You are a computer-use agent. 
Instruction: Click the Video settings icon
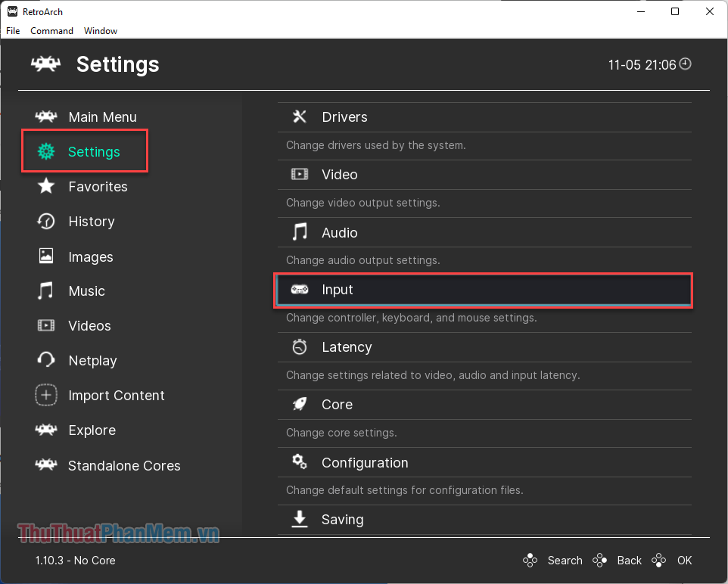click(300, 174)
